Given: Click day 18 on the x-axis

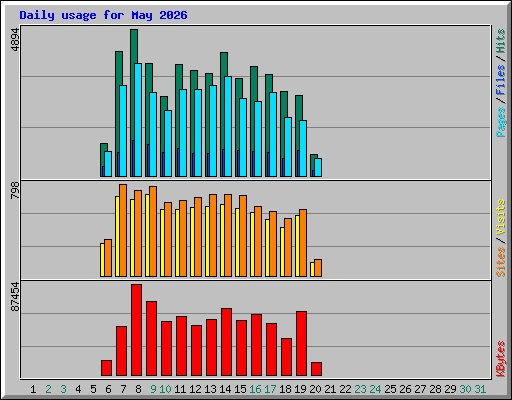Looking at the screenshot, I should click(x=285, y=389).
